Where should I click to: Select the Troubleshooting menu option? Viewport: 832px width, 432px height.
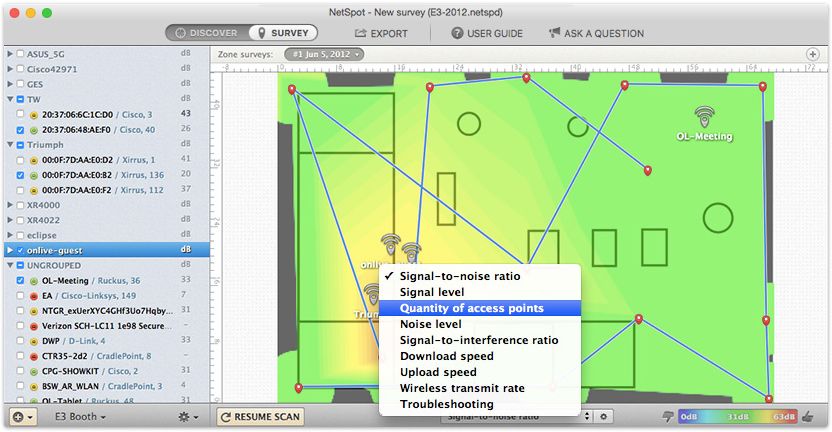tap(480, 404)
